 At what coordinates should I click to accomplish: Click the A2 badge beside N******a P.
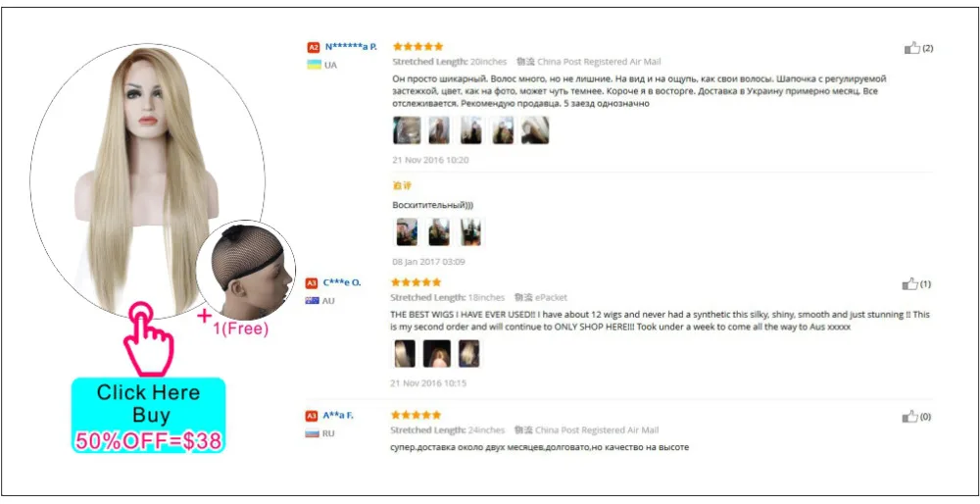click(314, 47)
